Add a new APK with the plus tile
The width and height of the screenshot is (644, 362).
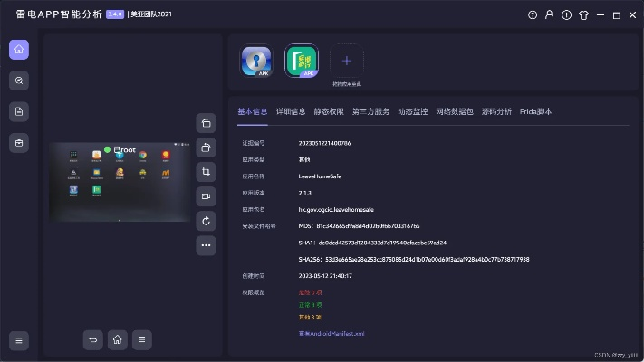point(347,61)
